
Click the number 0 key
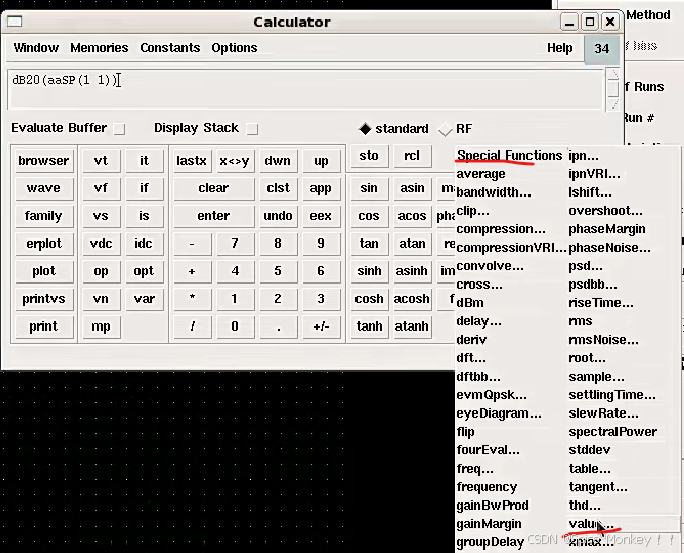click(235, 327)
